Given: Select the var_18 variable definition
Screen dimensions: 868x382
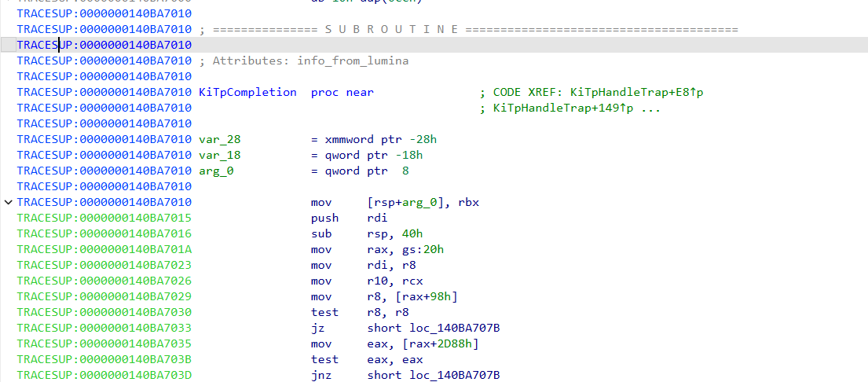Looking at the screenshot, I should (x=220, y=155).
